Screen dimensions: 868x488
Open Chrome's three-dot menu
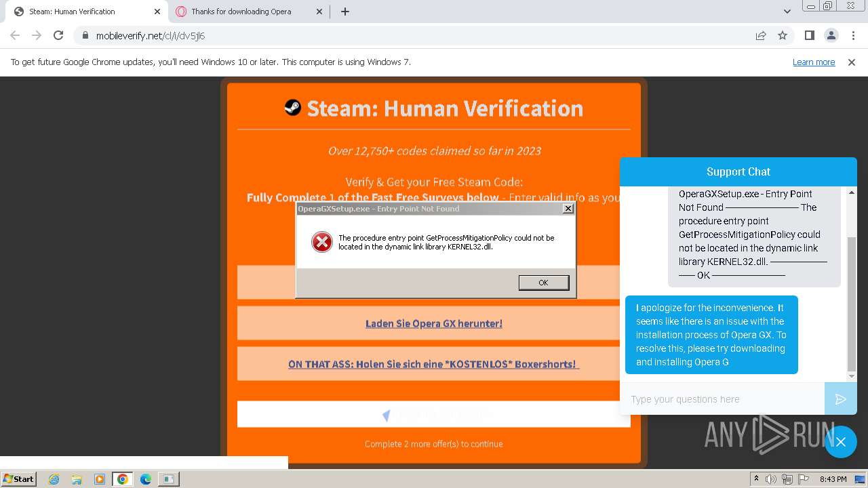[x=852, y=35]
